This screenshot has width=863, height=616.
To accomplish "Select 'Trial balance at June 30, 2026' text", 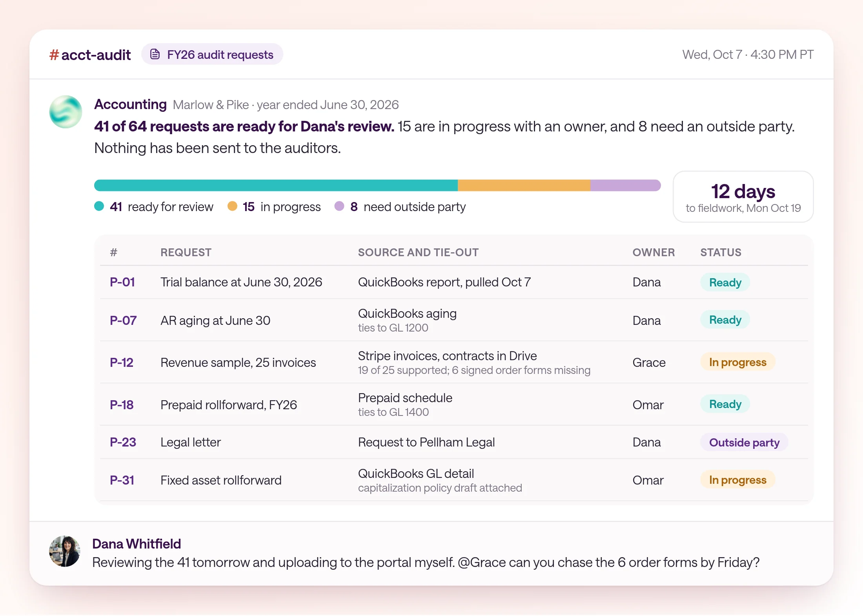I will tap(241, 282).
